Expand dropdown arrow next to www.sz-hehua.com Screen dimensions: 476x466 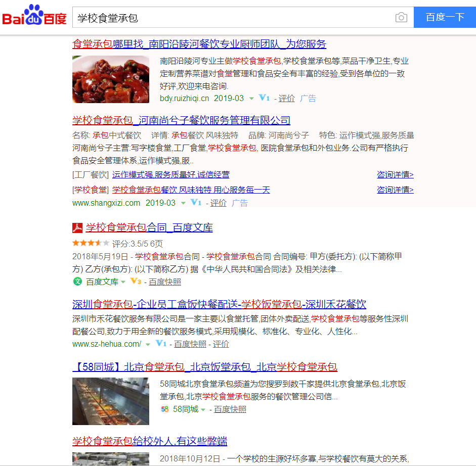click(x=148, y=344)
